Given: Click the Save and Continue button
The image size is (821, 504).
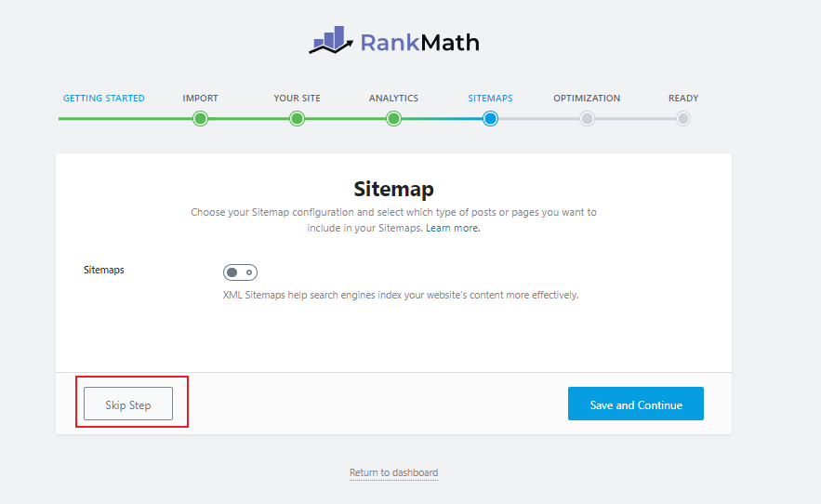Looking at the screenshot, I should point(636,405).
